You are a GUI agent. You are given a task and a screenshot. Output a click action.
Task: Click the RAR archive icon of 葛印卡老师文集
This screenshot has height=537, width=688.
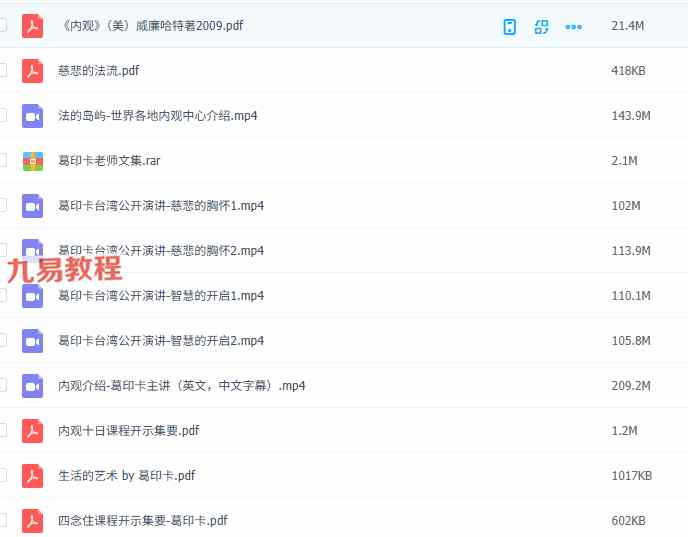[x=33, y=161]
